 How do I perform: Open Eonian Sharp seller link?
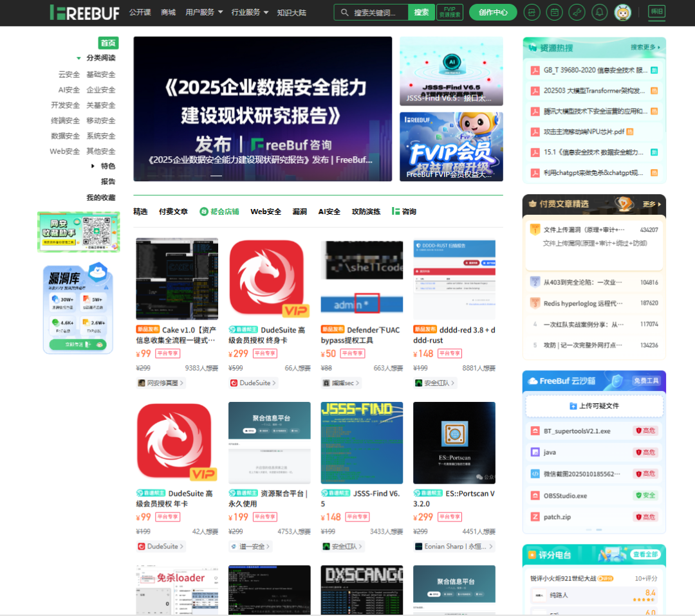[453, 547]
